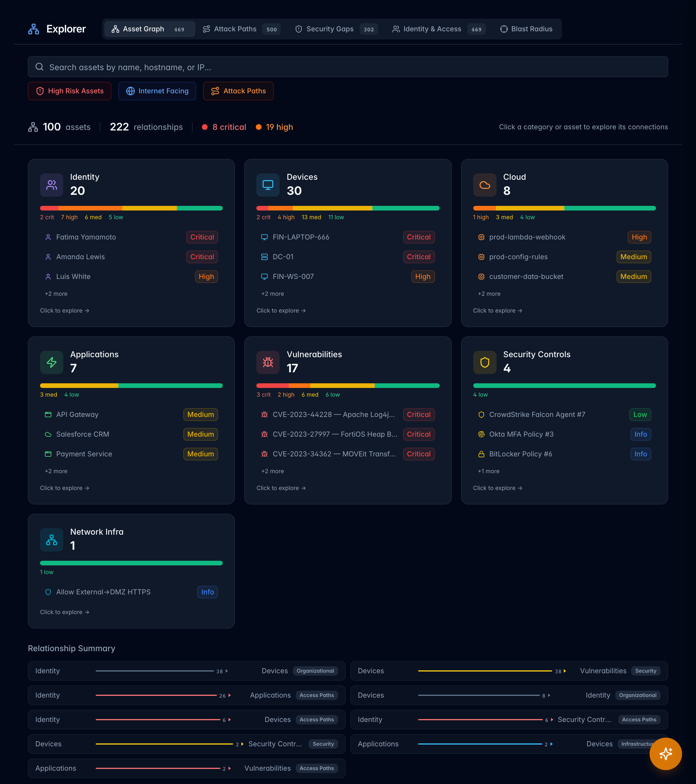Toggle the Attack Paths filter chip
696x784 pixels.
(x=238, y=91)
